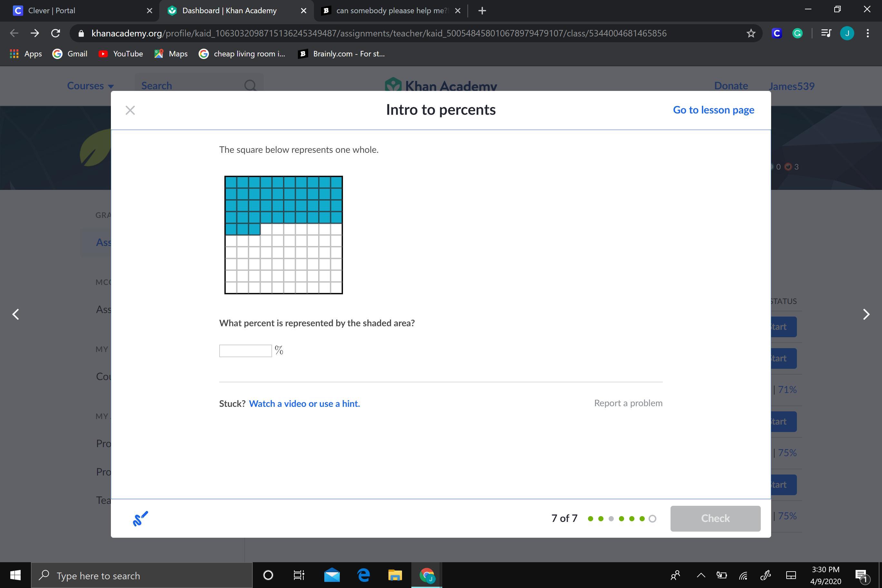Open File Explorer from the taskbar

[x=395, y=575]
